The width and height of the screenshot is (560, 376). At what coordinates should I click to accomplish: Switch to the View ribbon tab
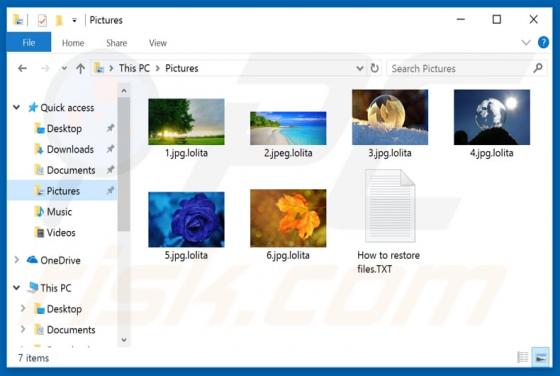click(158, 43)
